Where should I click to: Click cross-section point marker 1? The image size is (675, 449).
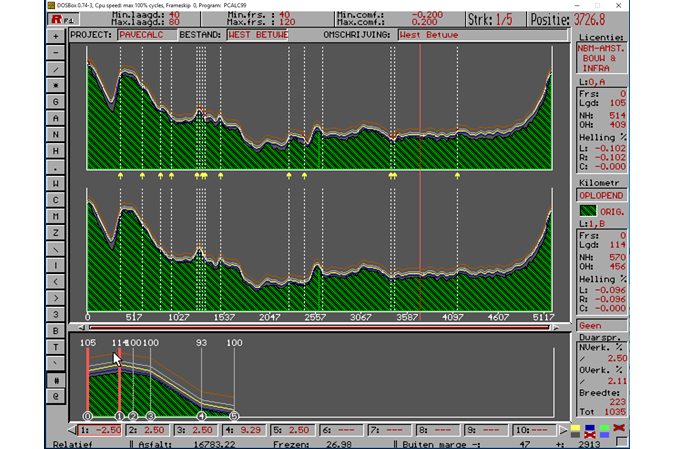[x=119, y=416]
